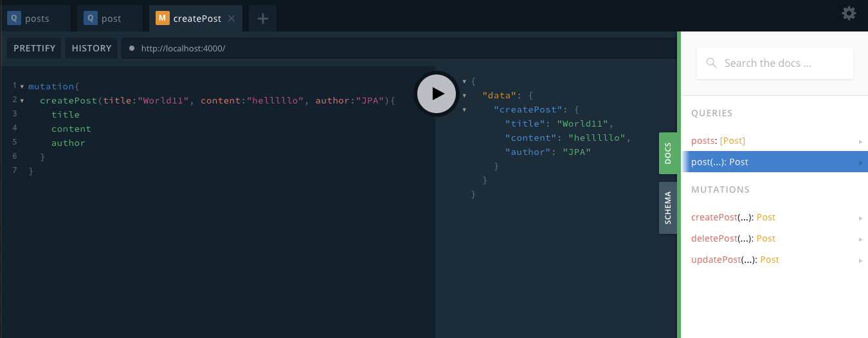This screenshot has width=868, height=338.
Task: Click the title field on line 3
Action: [x=66, y=114]
